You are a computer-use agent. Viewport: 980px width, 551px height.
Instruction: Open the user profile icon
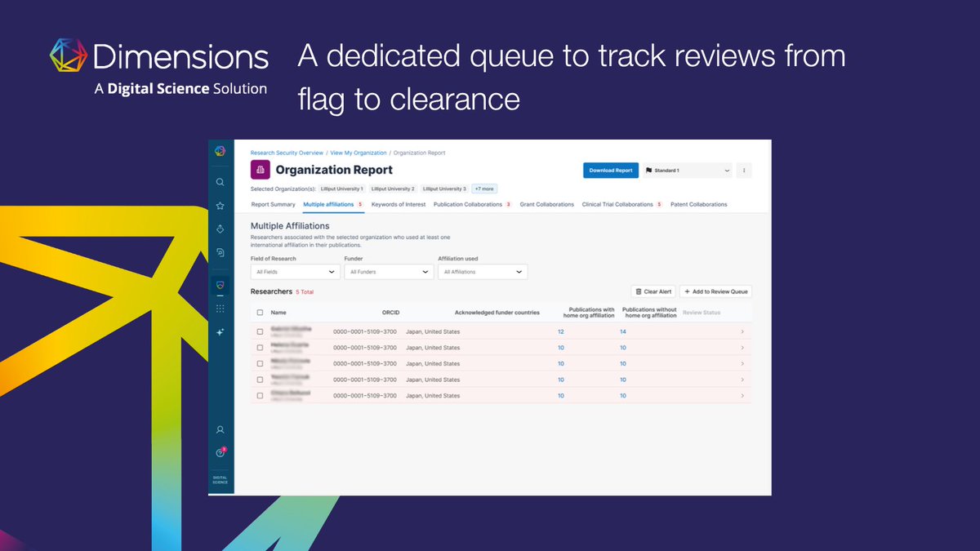(x=220, y=429)
